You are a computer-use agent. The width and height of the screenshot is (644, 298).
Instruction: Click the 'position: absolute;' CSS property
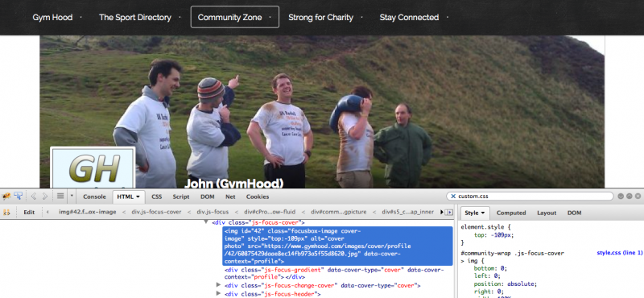(506, 284)
